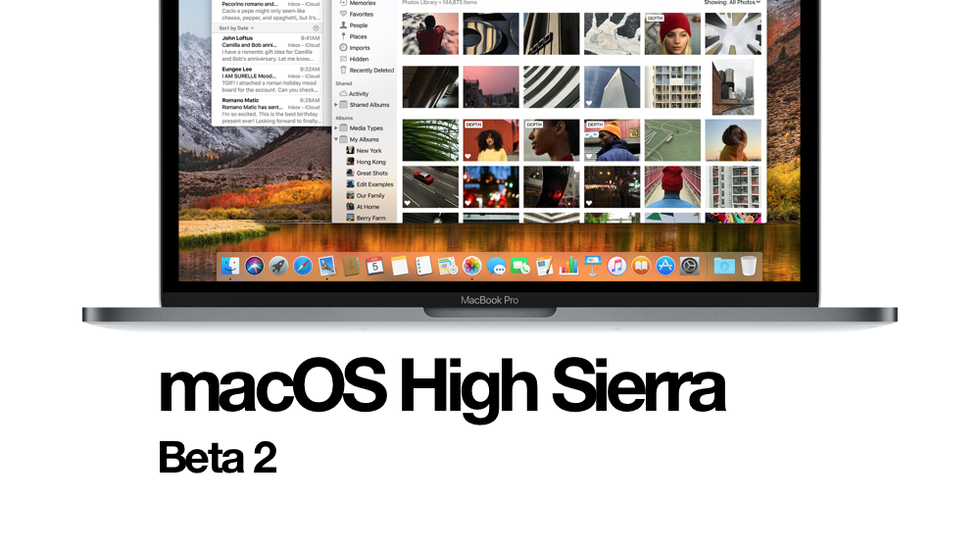Open the Great Shots album
Image resolution: width=980 pixels, height=550 pixels.
[x=367, y=174]
